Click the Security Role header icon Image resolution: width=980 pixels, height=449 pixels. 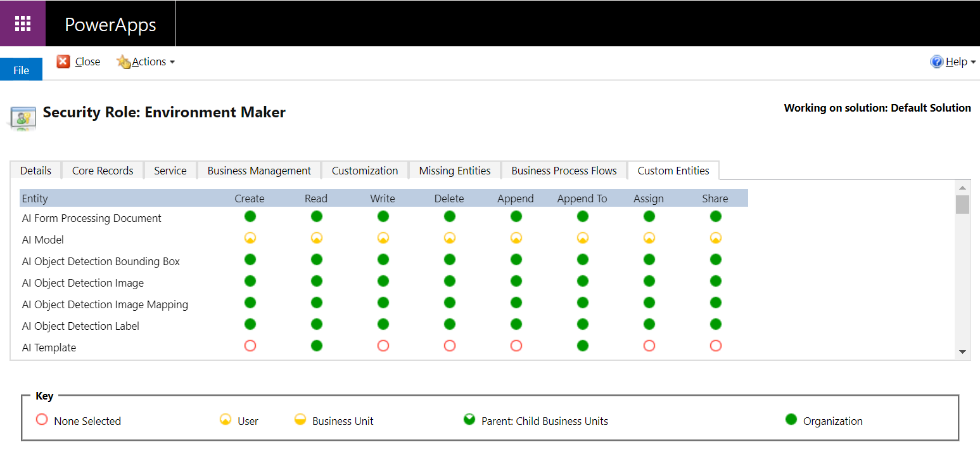click(23, 119)
